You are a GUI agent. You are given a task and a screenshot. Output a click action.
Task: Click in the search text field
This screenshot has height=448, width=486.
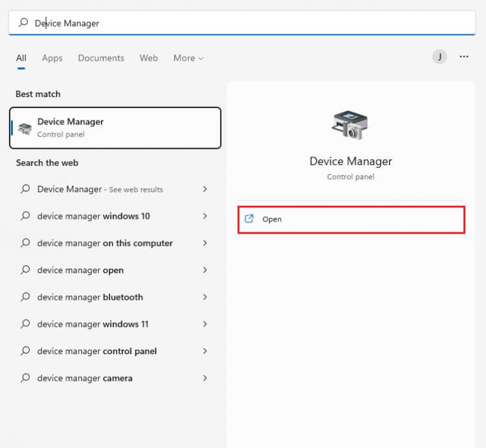coord(259,23)
